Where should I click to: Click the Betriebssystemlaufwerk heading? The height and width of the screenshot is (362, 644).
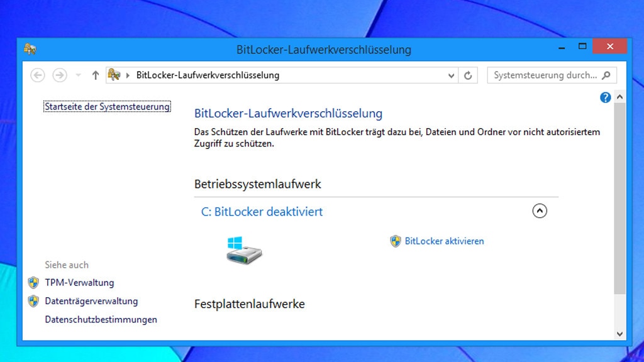(257, 184)
